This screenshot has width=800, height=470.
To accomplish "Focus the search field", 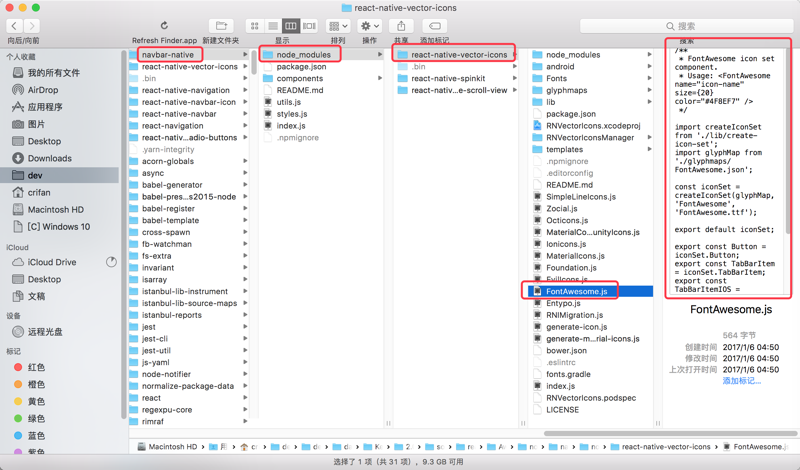I will [x=686, y=26].
